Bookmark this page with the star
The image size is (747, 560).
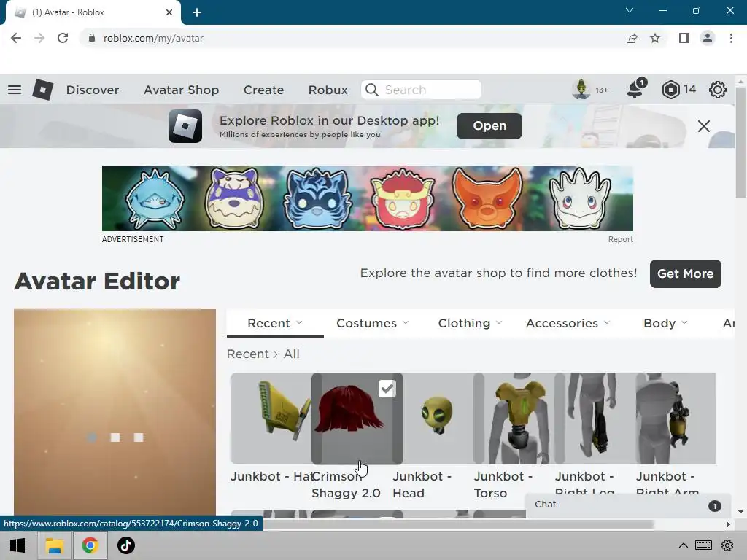click(x=655, y=38)
